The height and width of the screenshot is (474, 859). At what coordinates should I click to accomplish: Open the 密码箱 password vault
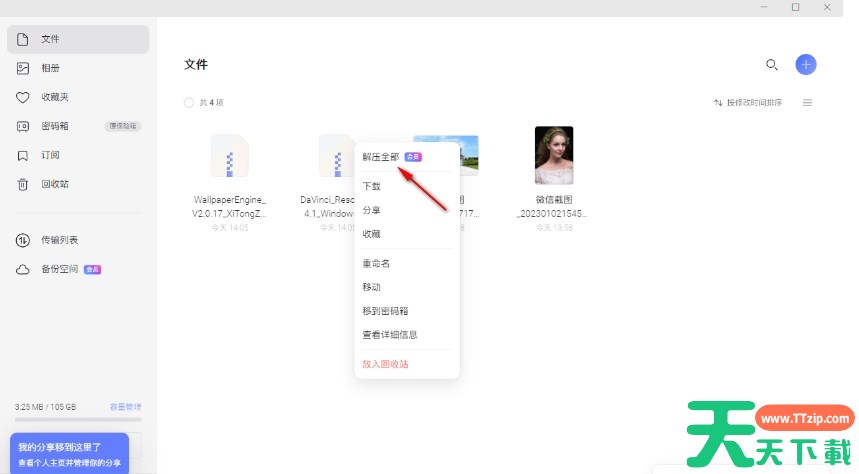point(54,126)
